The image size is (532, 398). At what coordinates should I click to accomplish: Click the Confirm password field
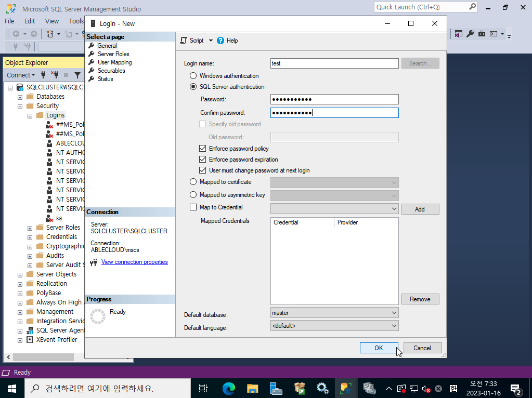334,113
